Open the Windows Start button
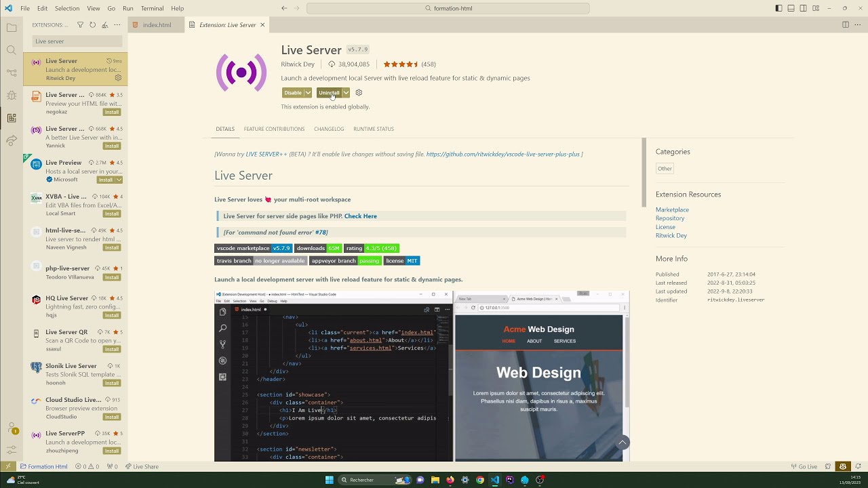The width and height of the screenshot is (868, 488). click(330, 480)
